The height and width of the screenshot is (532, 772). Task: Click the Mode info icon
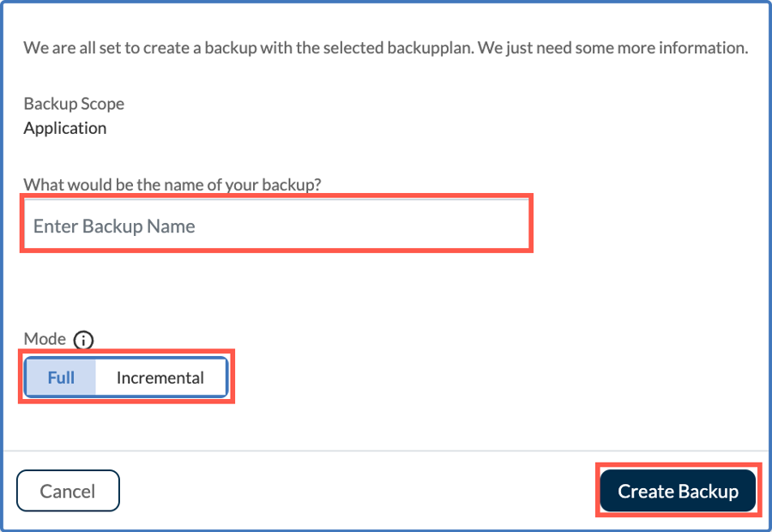point(83,340)
